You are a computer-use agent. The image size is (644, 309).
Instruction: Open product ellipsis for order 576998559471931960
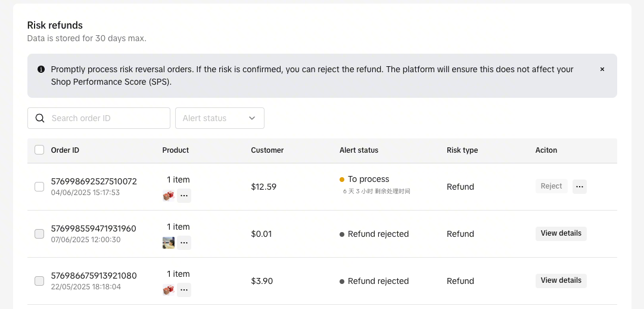(184, 242)
